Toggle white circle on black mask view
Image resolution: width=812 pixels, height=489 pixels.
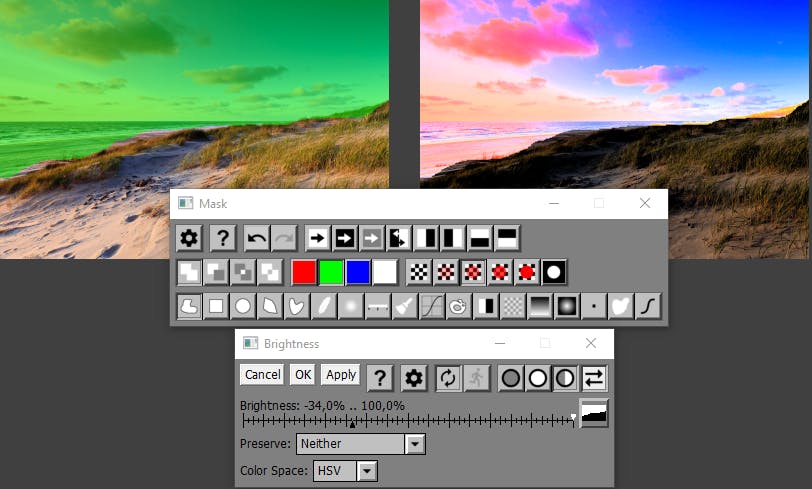(x=554, y=272)
